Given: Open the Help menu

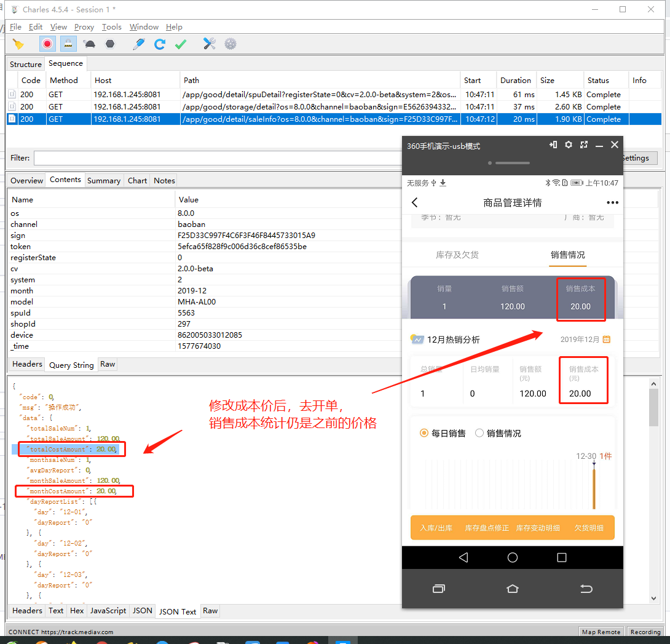Looking at the screenshot, I should (x=174, y=26).
